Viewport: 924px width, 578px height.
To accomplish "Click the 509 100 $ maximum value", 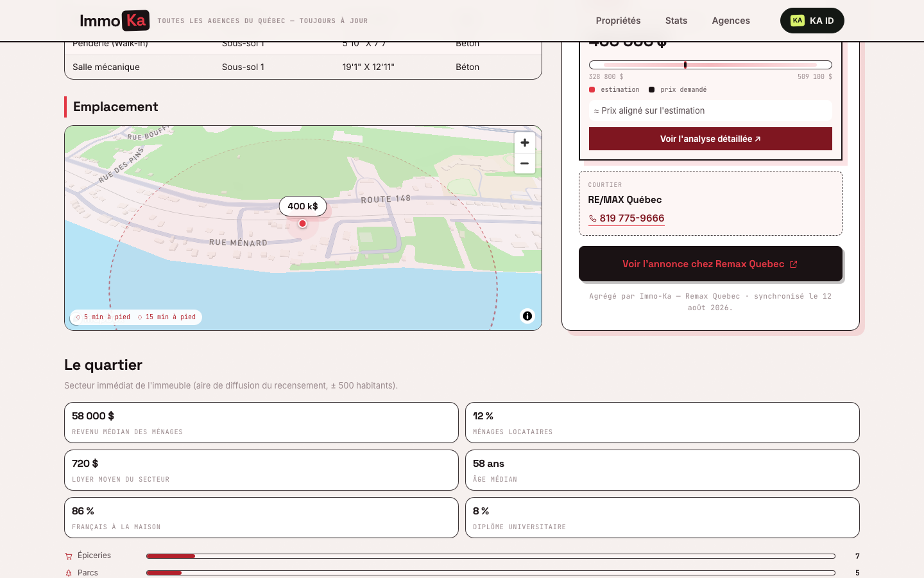I will [815, 76].
